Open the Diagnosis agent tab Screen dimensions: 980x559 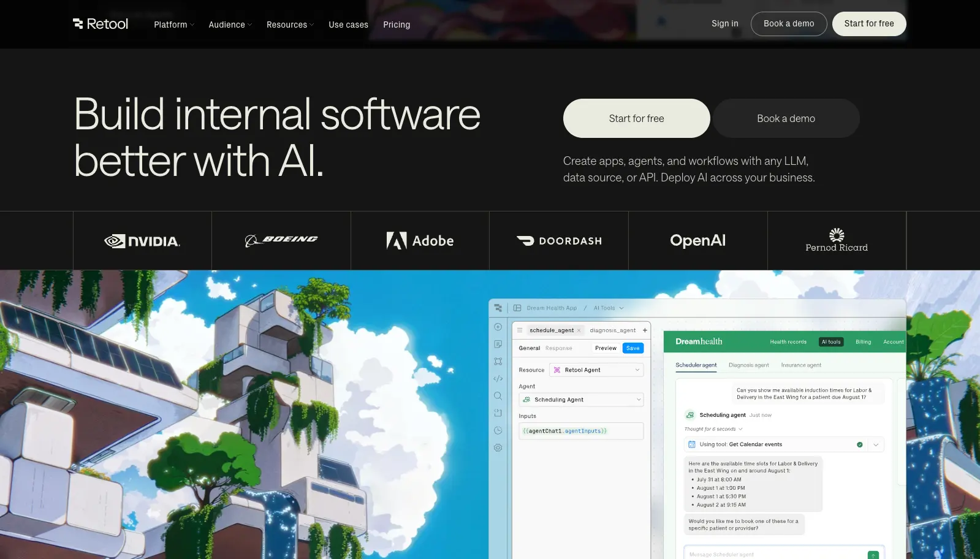point(748,365)
